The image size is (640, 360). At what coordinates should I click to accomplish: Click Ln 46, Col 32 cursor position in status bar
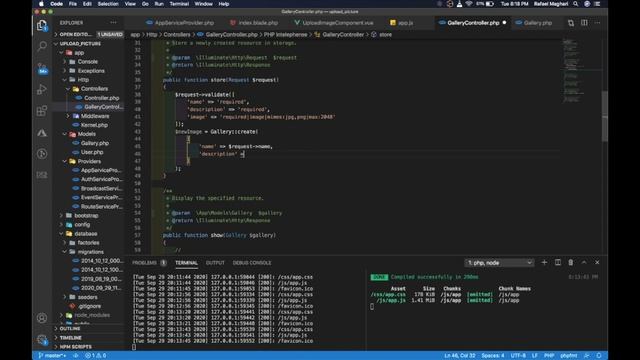[x=460, y=356]
